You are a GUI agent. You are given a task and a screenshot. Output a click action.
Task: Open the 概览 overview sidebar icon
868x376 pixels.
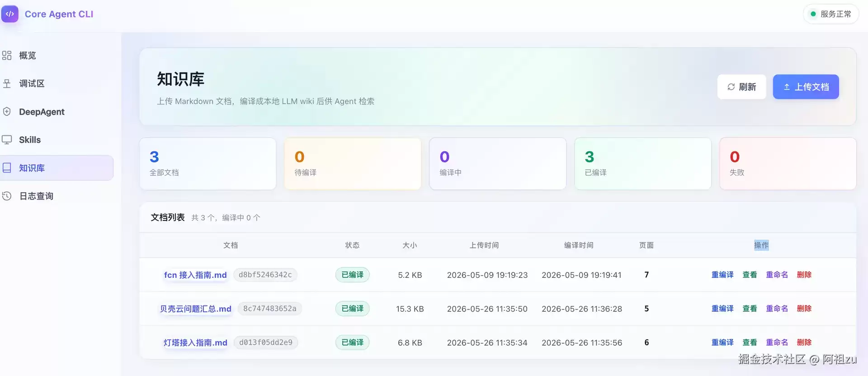click(7, 55)
